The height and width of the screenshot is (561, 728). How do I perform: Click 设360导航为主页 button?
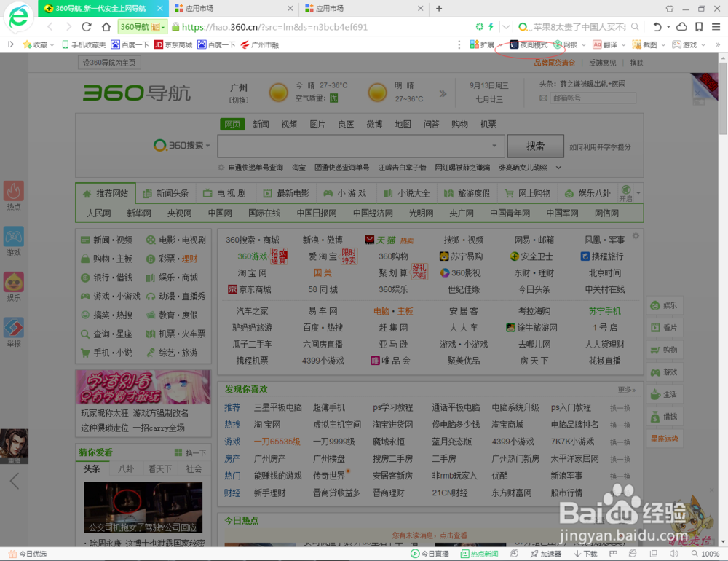click(110, 62)
